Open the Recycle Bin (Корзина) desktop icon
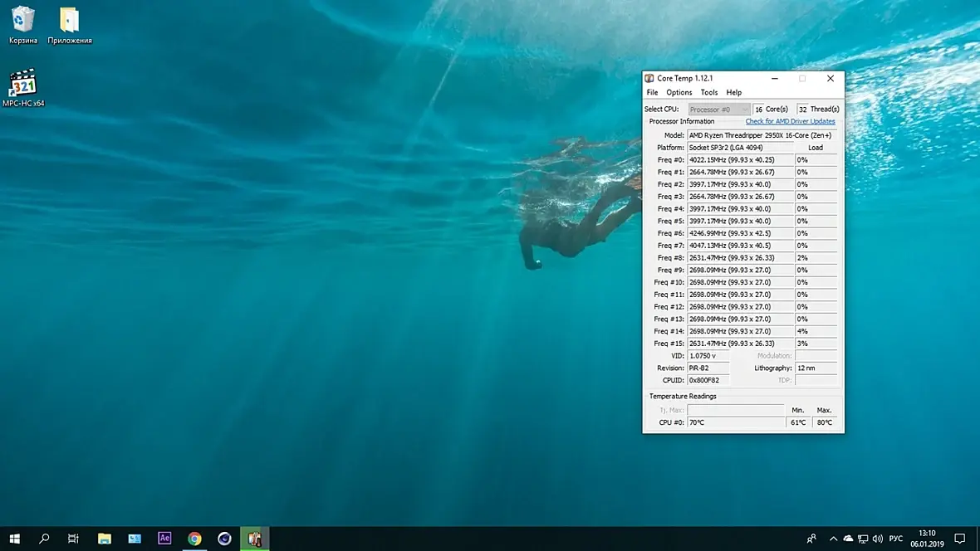Screen dimensions: 980x551 (23, 20)
